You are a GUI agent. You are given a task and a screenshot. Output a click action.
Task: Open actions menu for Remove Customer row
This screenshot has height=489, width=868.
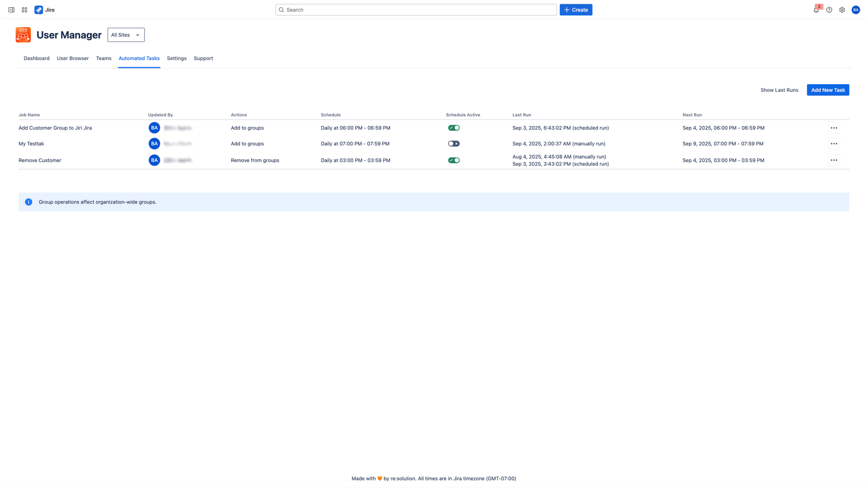(x=834, y=160)
